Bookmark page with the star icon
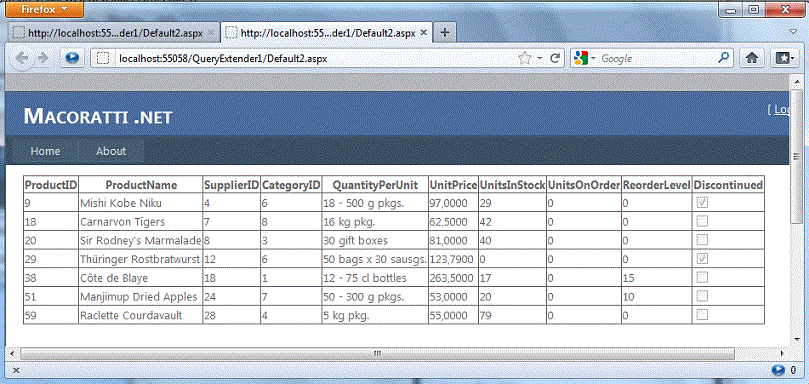The image size is (809, 384). coord(525,58)
